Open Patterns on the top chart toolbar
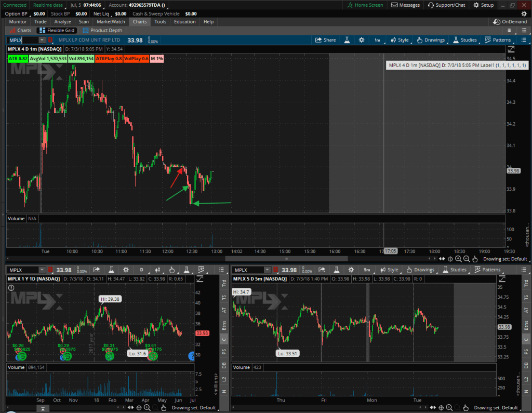The height and width of the screenshot is (413, 532). click(x=498, y=40)
